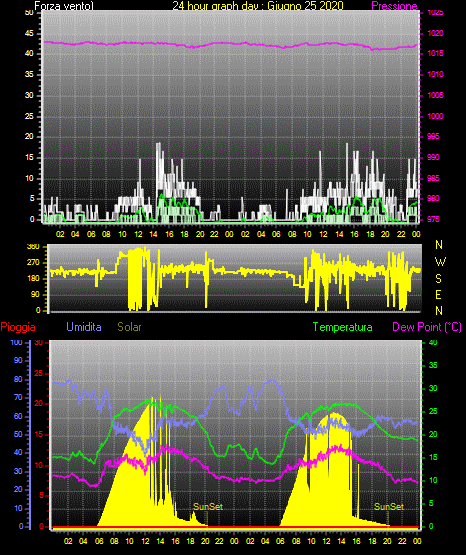Click the 90 wind direction axis value
The image size is (466, 555).
tap(35, 294)
